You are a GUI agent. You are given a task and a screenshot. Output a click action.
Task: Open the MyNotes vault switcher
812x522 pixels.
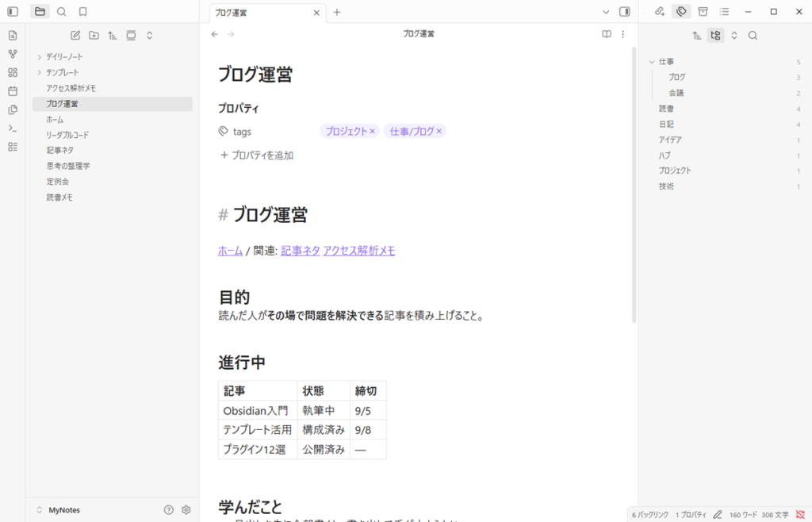tap(58, 510)
